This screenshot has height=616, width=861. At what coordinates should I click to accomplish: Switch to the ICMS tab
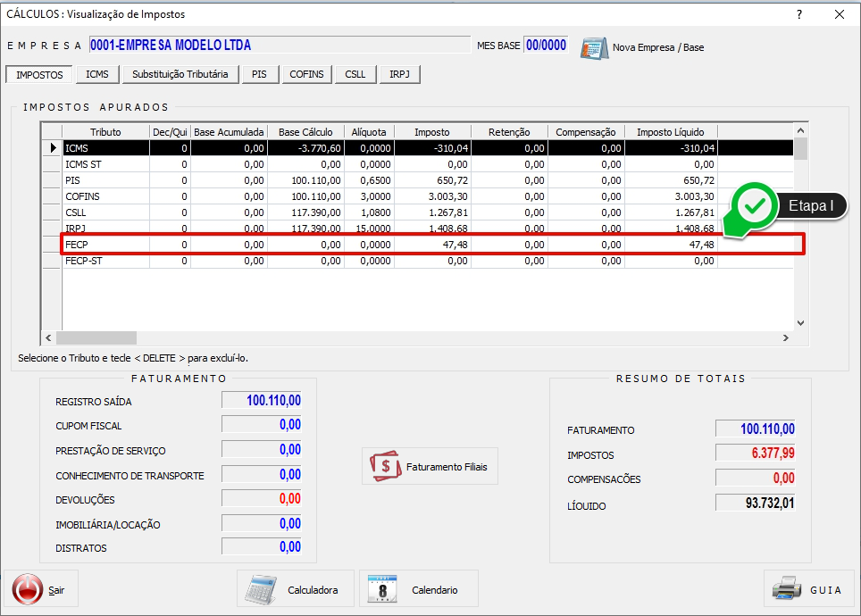click(x=97, y=74)
